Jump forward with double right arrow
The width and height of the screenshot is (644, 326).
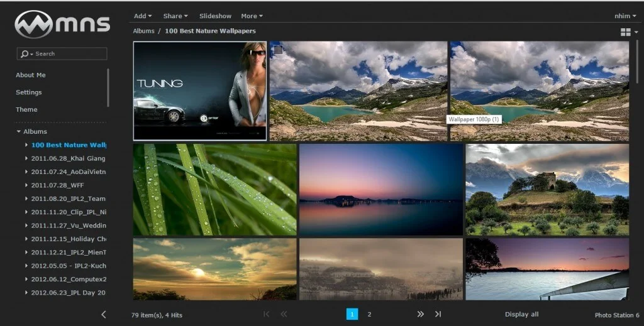420,314
